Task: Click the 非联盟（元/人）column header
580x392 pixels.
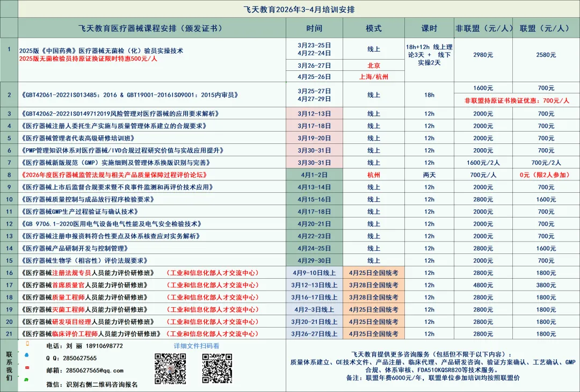Action: [483, 28]
